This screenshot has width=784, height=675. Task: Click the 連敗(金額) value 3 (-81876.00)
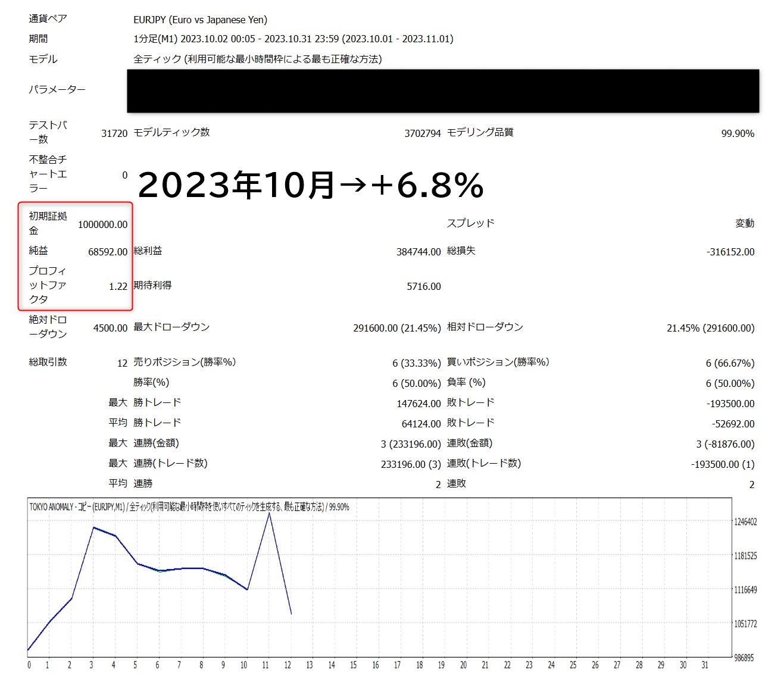725,444
